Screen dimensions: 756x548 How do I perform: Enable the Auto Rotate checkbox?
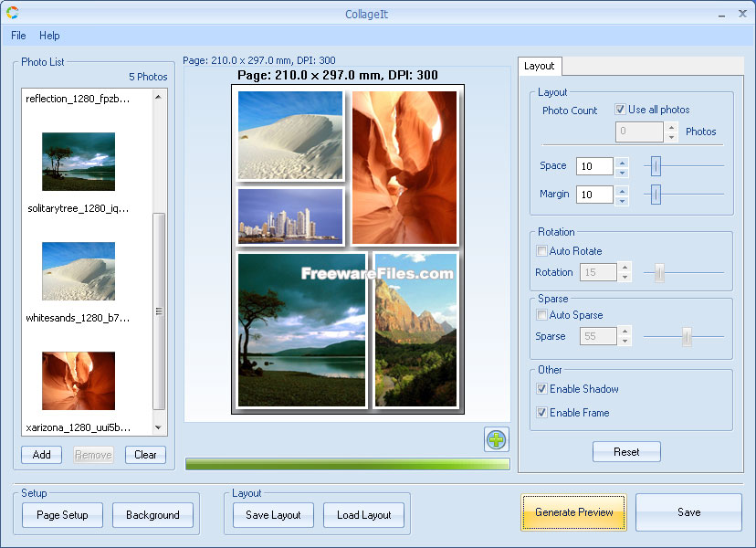coord(542,251)
